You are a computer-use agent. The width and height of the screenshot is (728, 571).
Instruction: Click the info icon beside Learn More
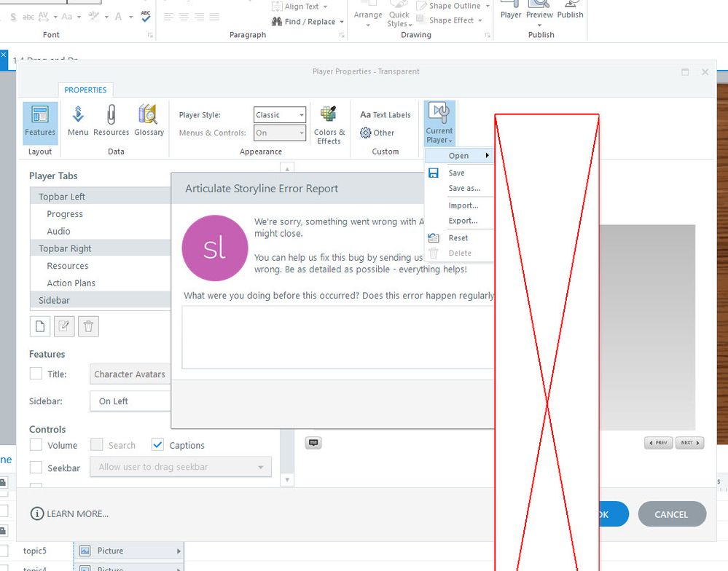[x=36, y=513]
